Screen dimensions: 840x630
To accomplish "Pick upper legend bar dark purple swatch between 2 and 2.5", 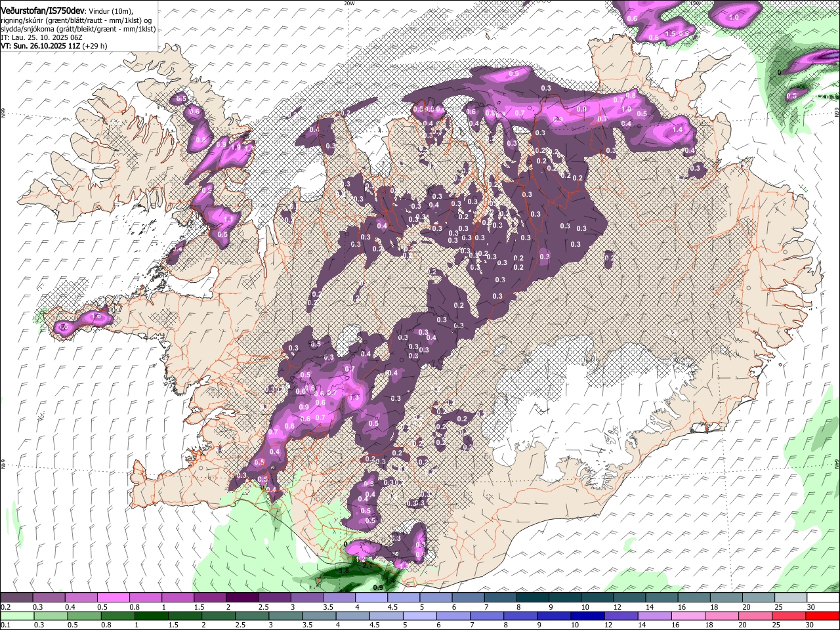I will 242,598.
